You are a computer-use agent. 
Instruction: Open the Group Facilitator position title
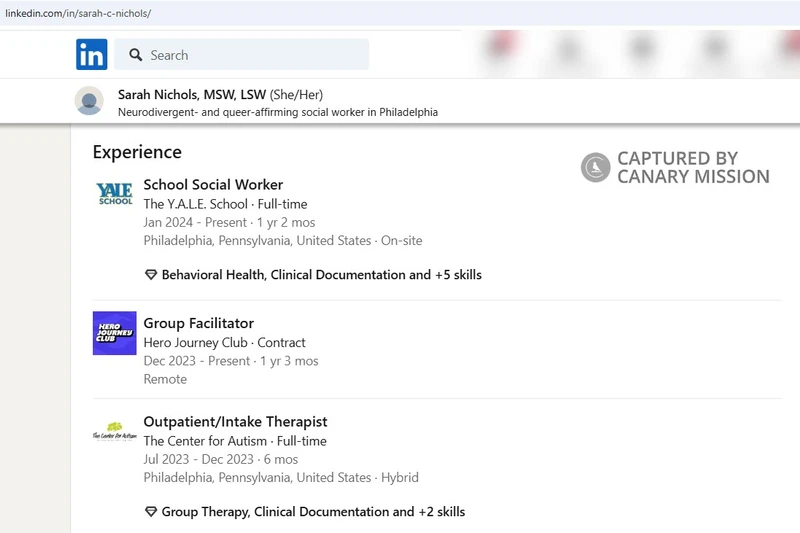point(198,323)
